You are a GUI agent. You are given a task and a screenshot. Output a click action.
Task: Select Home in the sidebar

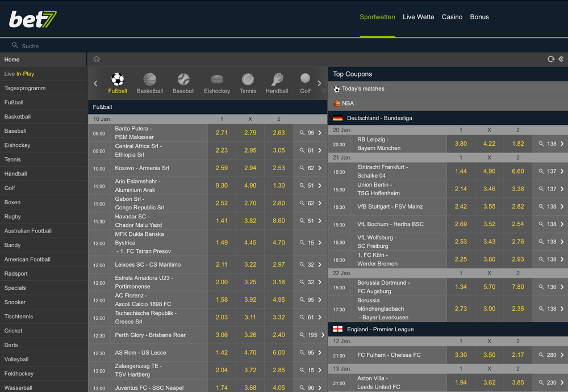coord(43,60)
